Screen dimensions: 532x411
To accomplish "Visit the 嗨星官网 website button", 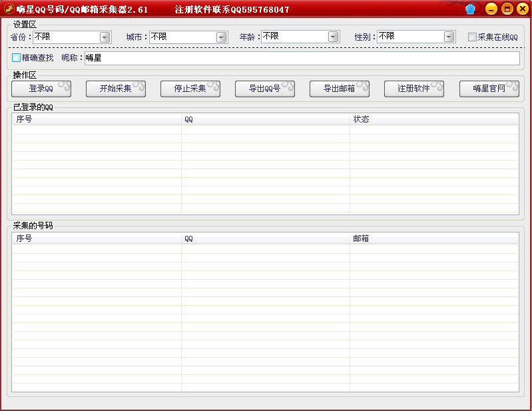I will (x=489, y=89).
